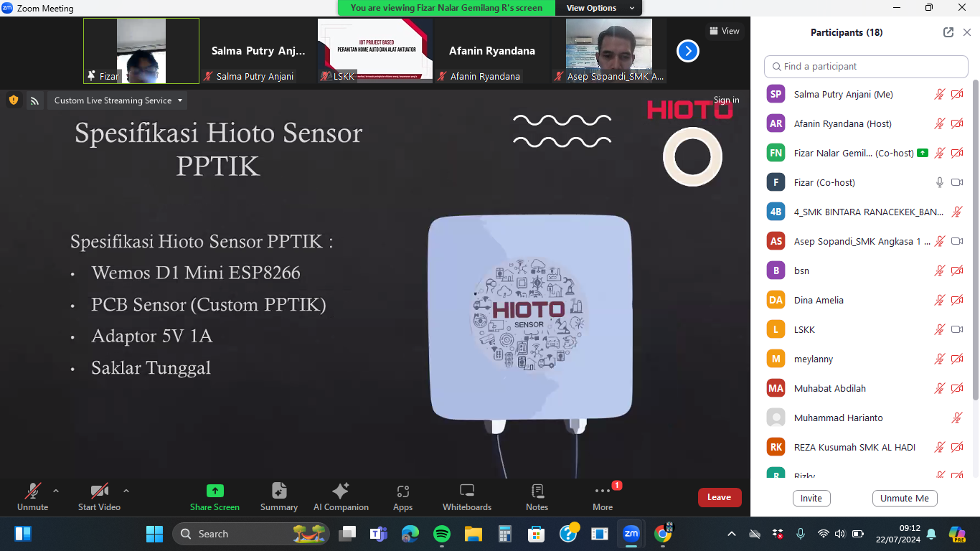This screenshot has height=551, width=980.
Task: Open Custom Live Streaming Service dropdown
Action: (118, 100)
